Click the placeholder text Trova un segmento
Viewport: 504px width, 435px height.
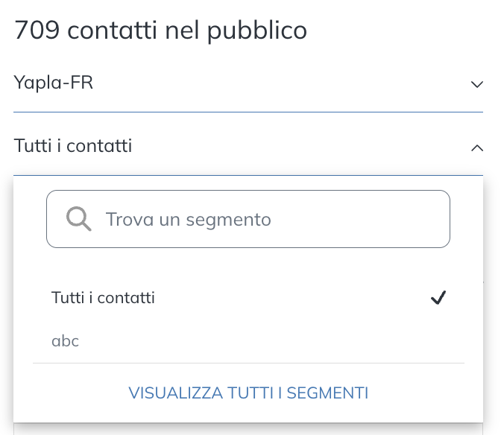coord(189,220)
